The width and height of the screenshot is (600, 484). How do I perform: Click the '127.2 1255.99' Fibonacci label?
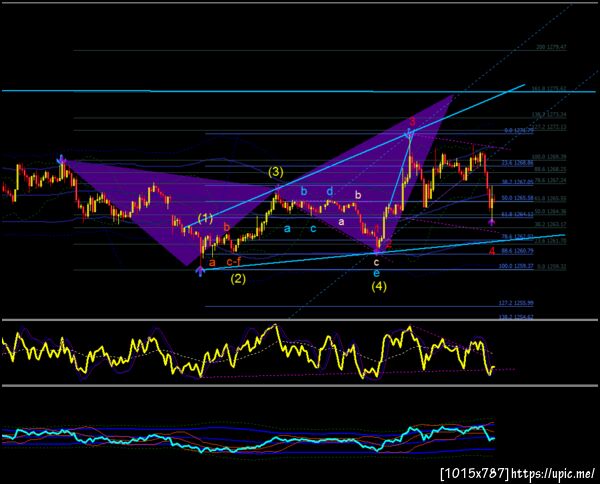(x=516, y=303)
